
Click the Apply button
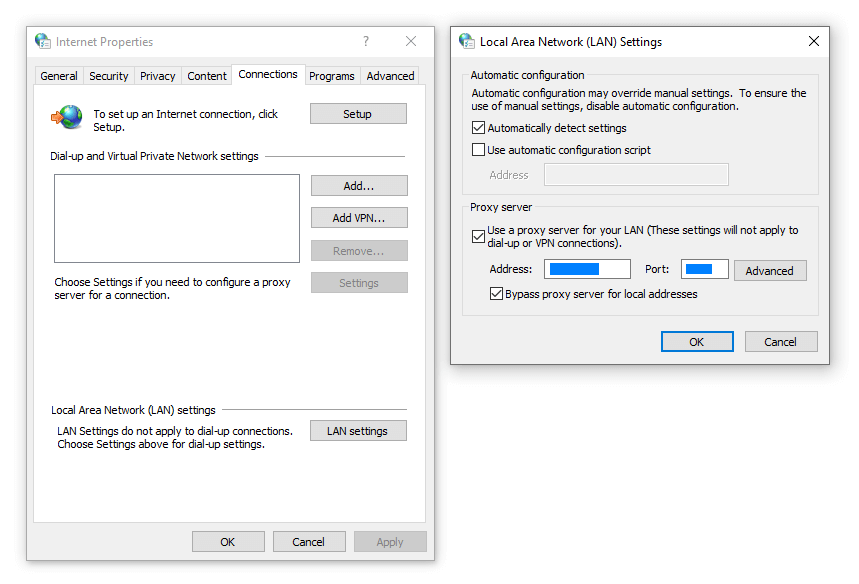click(x=390, y=541)
